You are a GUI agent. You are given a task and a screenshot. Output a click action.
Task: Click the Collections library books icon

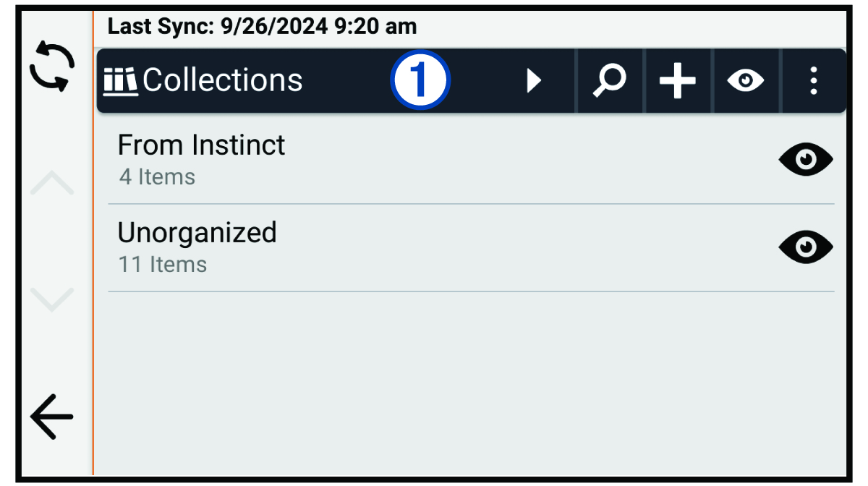point(120,80)
